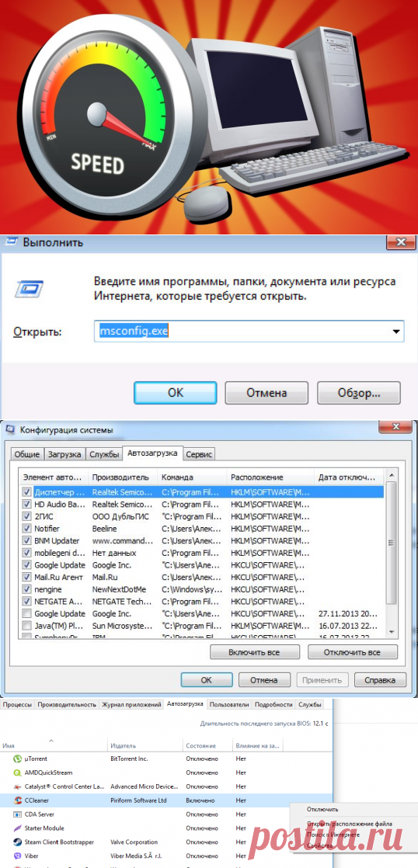The image size is (418, 868).
Task: Click the Starter Module row icon
Action: [x=16, y=828]
